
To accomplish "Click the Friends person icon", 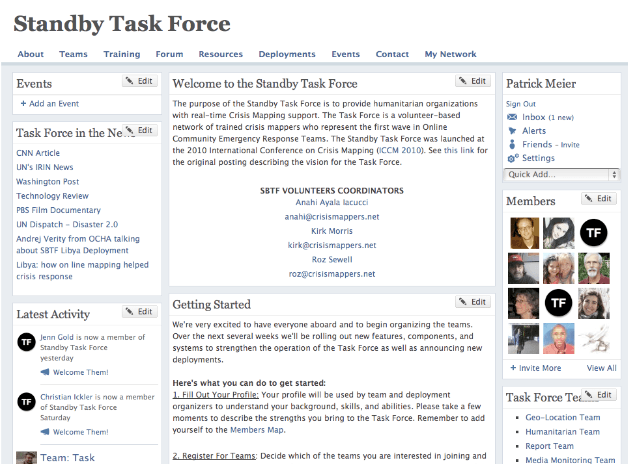I will pyautogui.click(x=513, y=145).
